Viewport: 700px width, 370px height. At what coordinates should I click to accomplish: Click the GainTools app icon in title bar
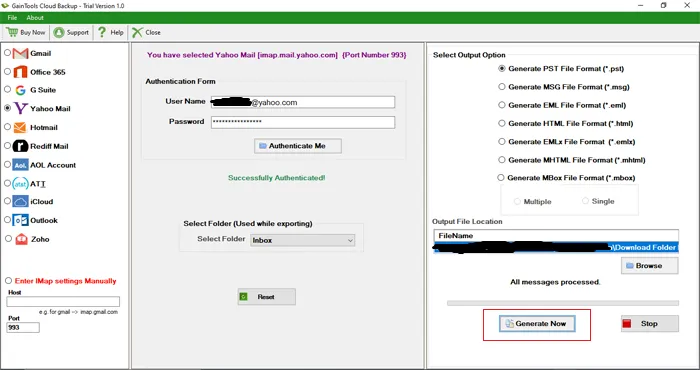[x=5, y=6]
